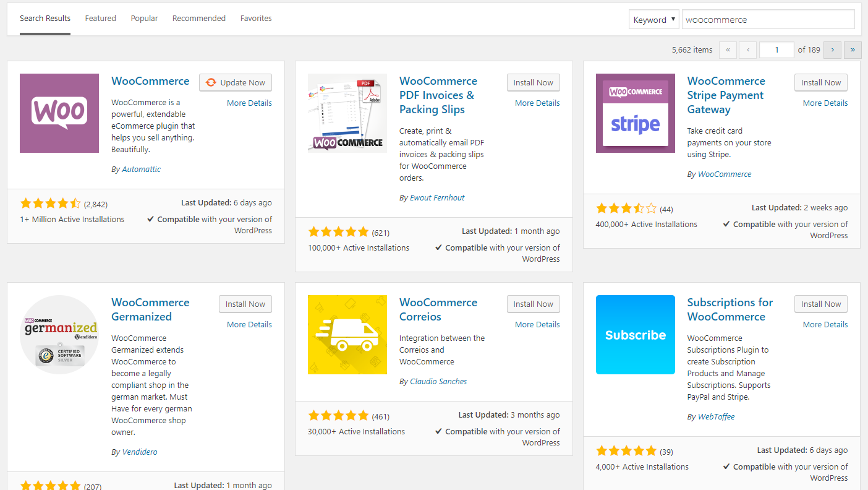Click the Automattic author link
Screen dimensions: 868x490
pos(141,168)
